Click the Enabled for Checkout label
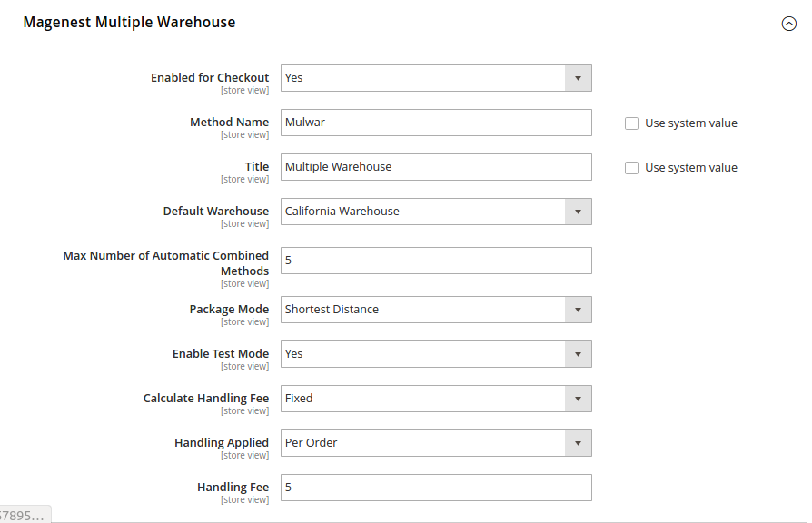 coord(210,78)
